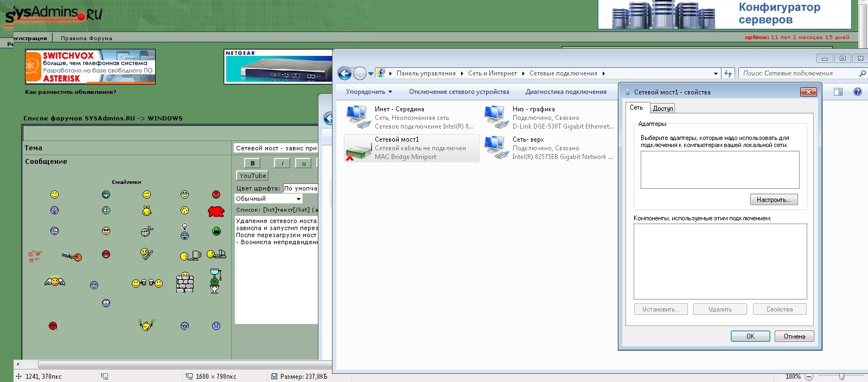868x382 pixels.
Task: Insert the green sick smiley
Action: pos(216,231)
